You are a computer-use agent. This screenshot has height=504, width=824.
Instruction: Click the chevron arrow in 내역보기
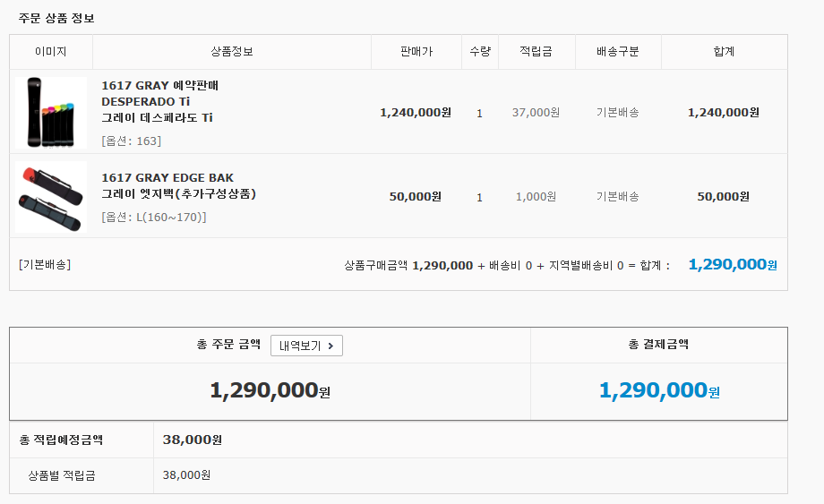(330, 346)
